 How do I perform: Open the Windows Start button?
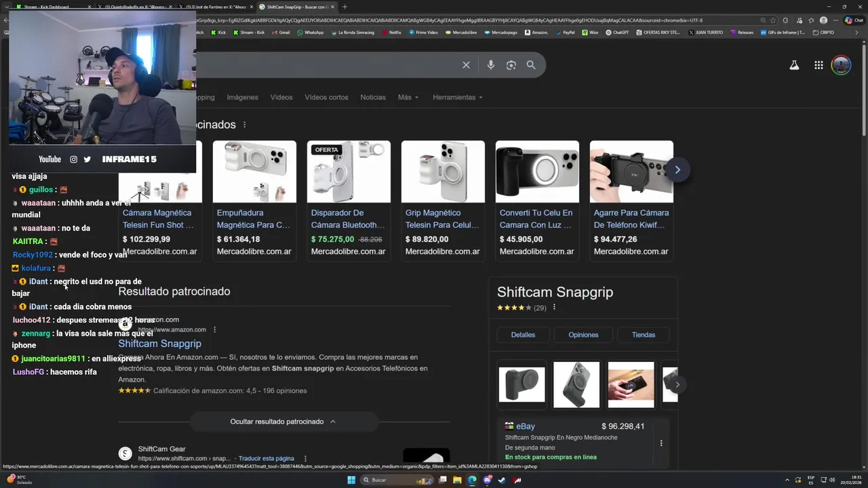(x=351, y=480)
